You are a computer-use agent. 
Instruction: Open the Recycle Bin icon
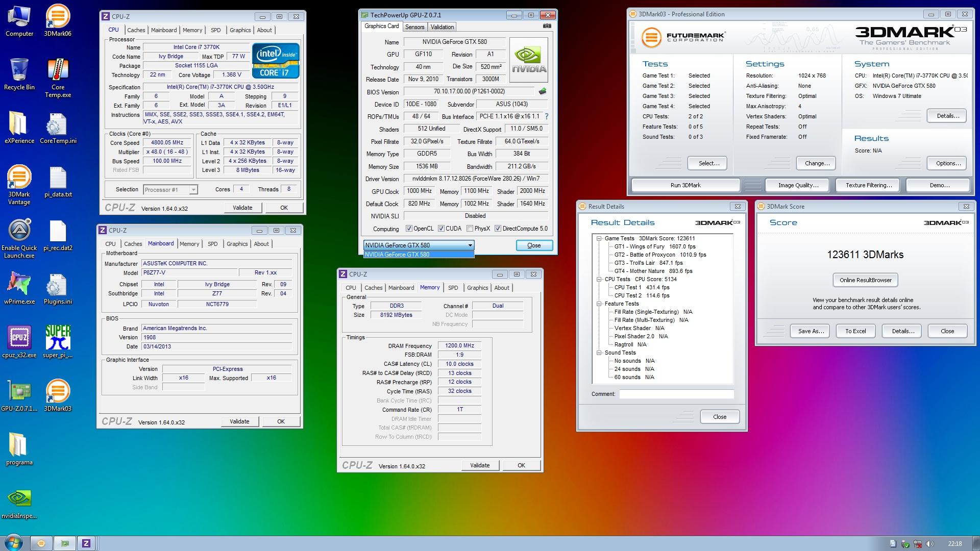(19, 74)
